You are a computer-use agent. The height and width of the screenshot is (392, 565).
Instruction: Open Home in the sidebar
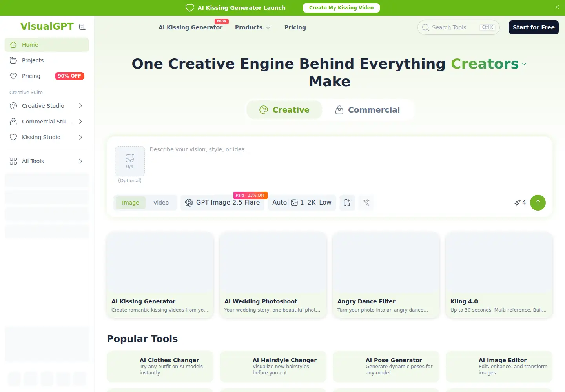tap(47, 45)
